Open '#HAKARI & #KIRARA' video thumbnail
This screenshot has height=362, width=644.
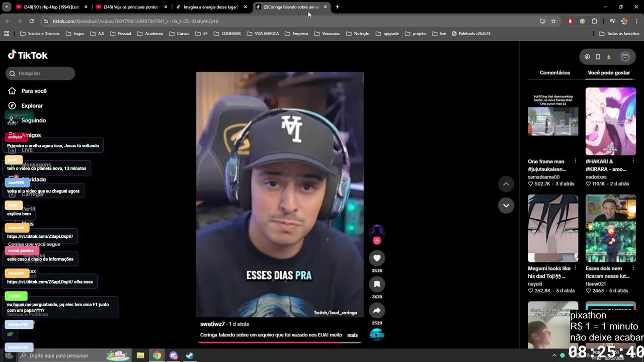coord(611,121)
